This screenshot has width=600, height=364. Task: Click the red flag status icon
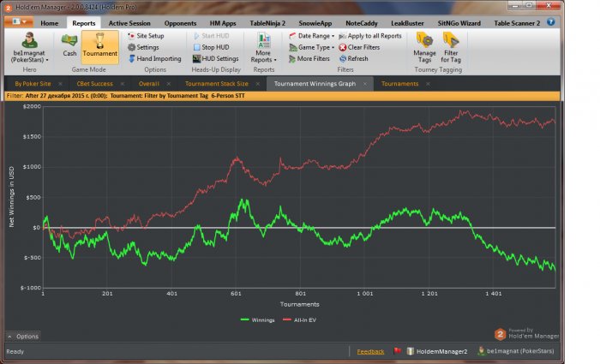(398, 351)
